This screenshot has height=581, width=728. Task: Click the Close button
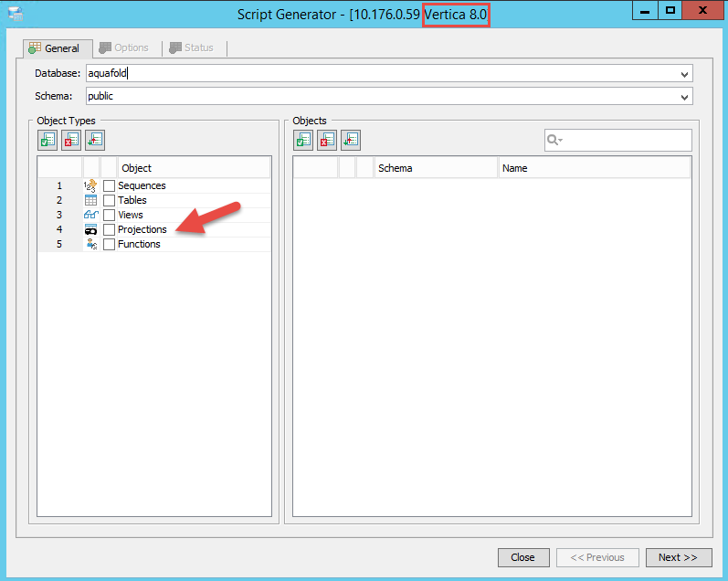[523, 557]
